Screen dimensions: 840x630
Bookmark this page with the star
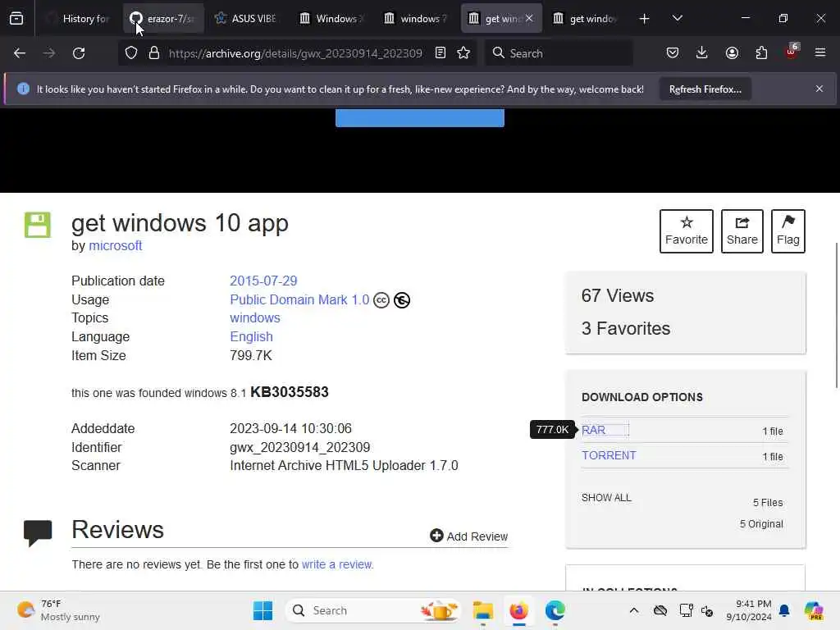point(464,53)
